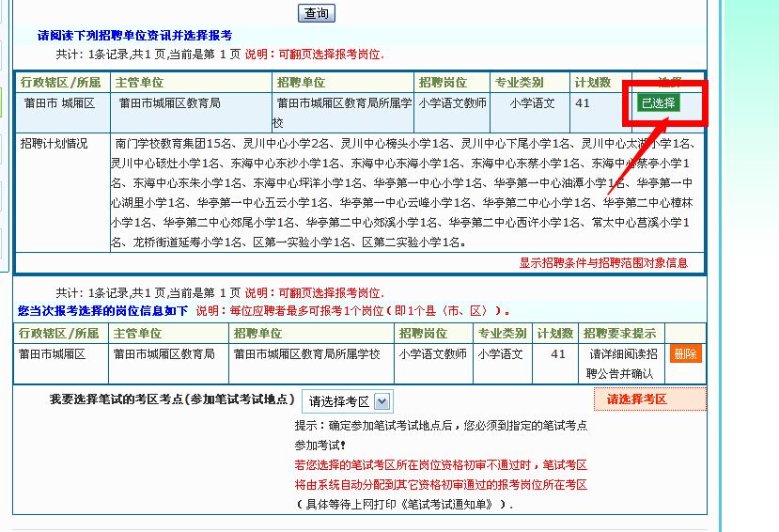The height and width of the screenshot is (532, 779).
Task: Click 计划数 header in the upper table
Action: pyautogui.click(x=593, y=83)
